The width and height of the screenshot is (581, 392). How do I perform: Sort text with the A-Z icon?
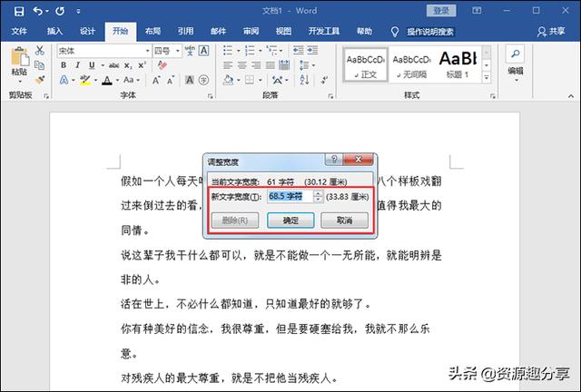point(304,80)
